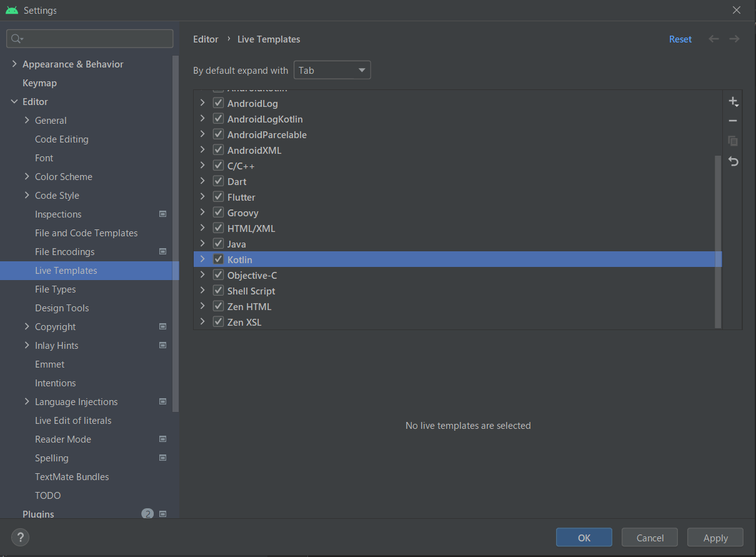Open the Design Tools page
This screenshot has height=557, width=756.
click(62, 308)
